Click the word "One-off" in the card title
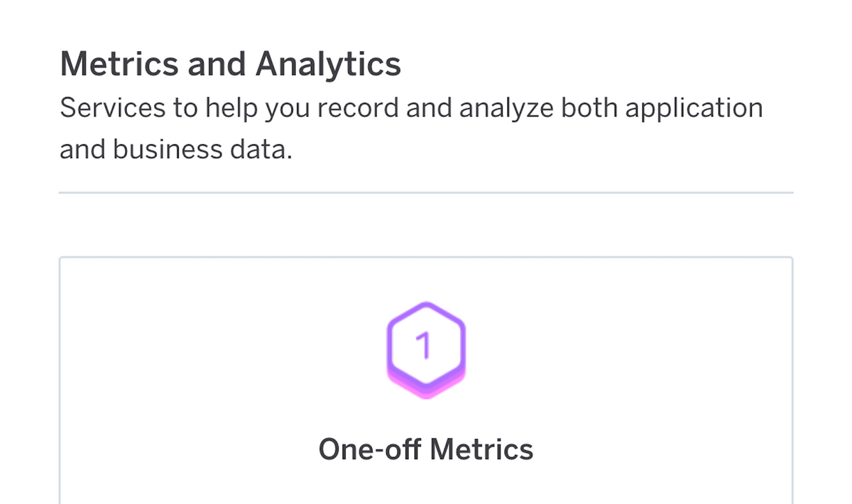 tap(368, 449)
